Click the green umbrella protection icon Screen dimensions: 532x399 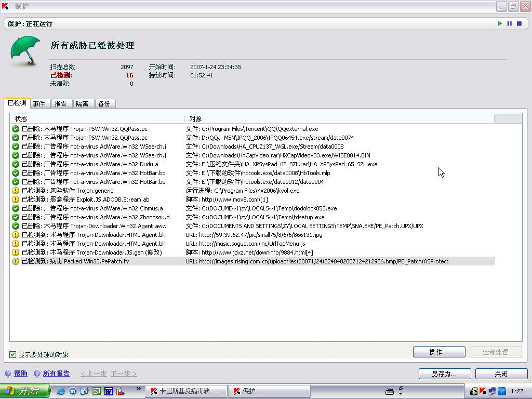25,50
